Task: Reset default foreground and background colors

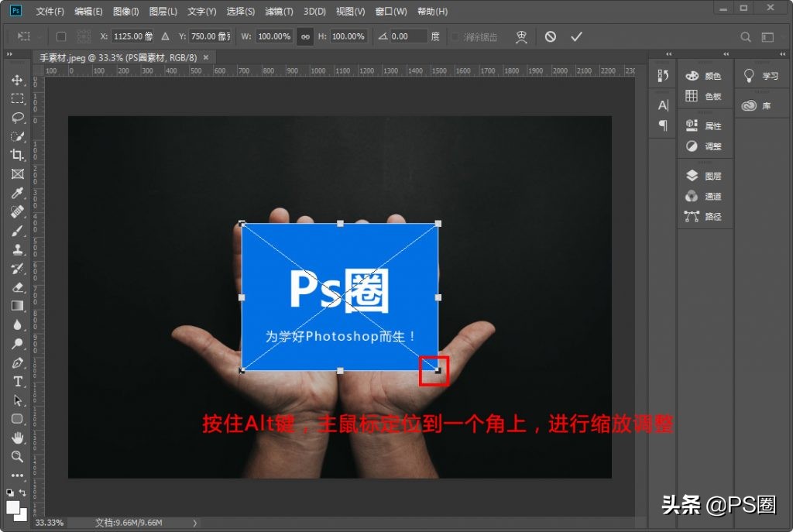Action: pos(10,493)
